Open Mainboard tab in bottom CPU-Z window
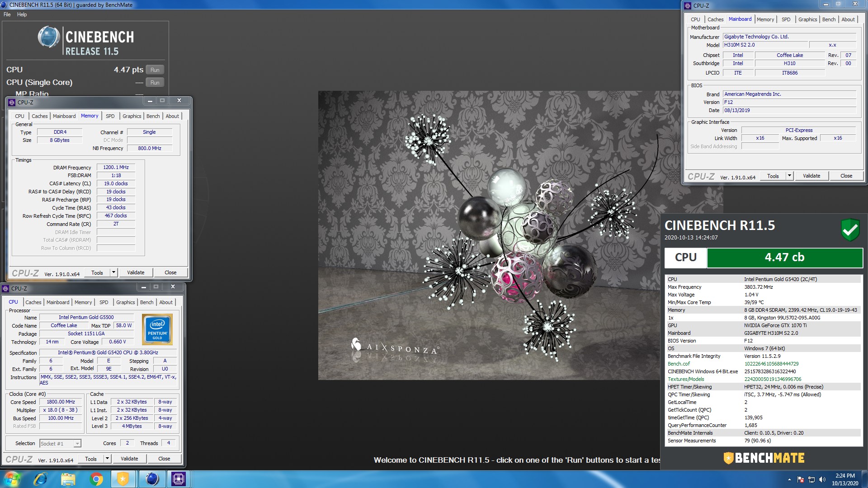 (58, 302)
